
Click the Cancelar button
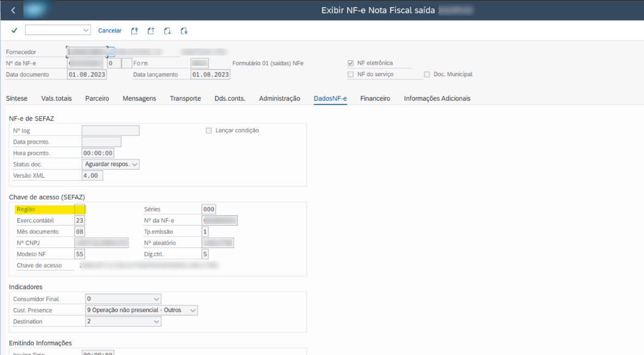pos(110,31)
